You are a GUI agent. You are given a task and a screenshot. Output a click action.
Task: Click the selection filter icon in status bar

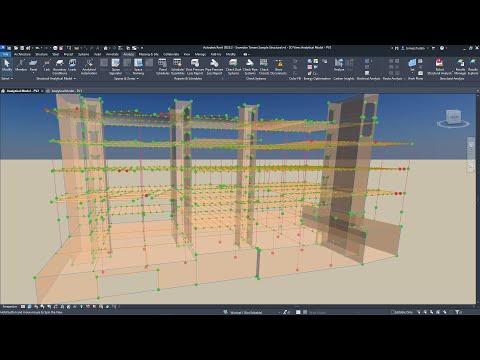[457, 312]
